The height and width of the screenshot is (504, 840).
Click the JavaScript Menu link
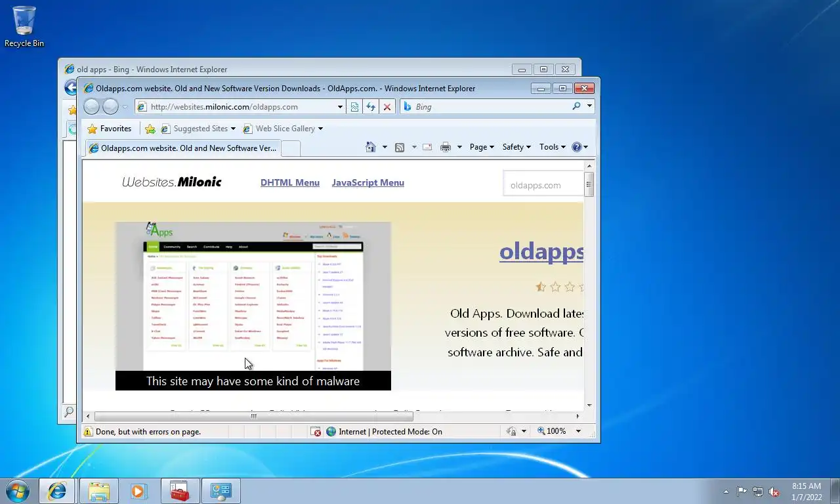368,182
